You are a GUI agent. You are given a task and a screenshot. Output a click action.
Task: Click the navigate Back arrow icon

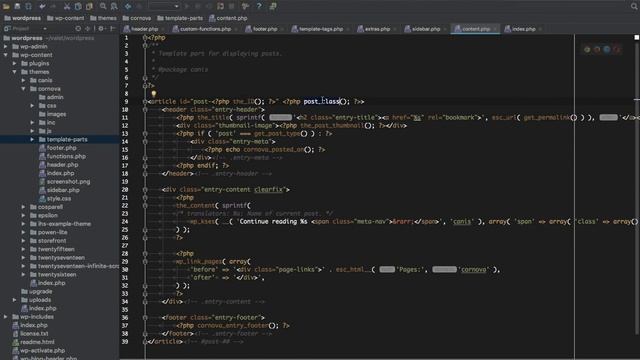[128, 6]
